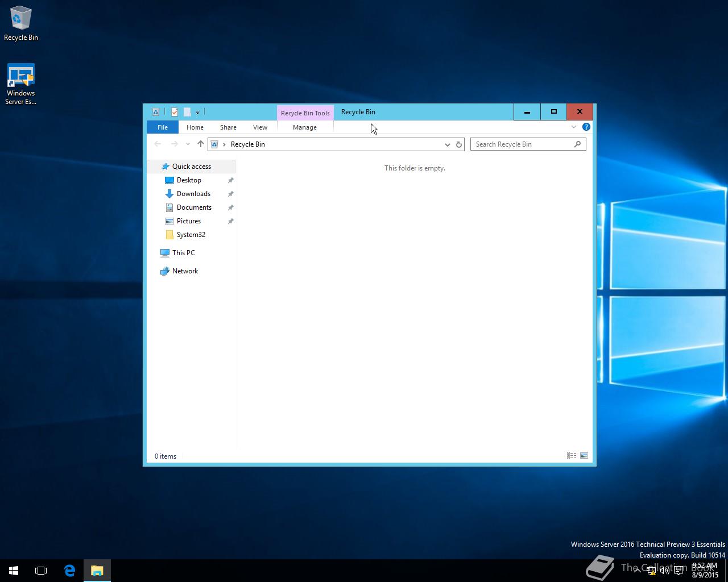This screenshot has height=582, width=728.
Task: Expand the address bar history dropdown
Action: (447, 144)
